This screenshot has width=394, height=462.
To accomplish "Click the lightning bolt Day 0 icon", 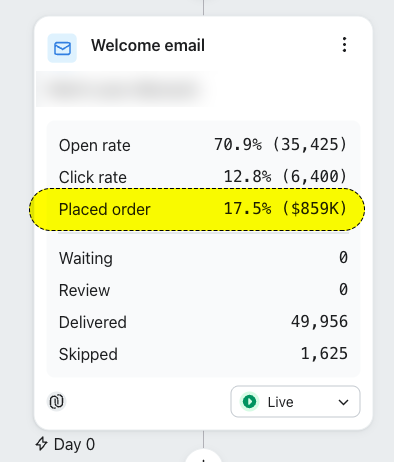I will 42,444.
